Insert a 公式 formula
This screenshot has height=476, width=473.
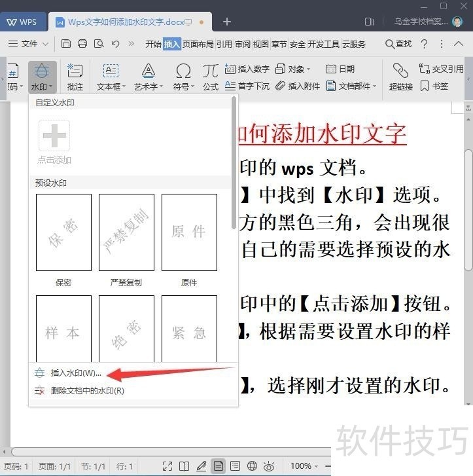[x=211, y=77]
